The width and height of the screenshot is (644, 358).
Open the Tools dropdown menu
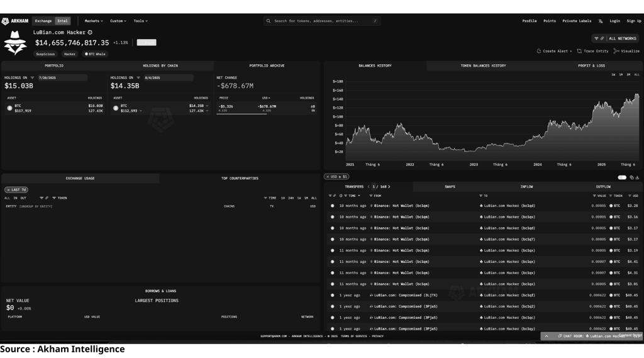pos(140,21)
